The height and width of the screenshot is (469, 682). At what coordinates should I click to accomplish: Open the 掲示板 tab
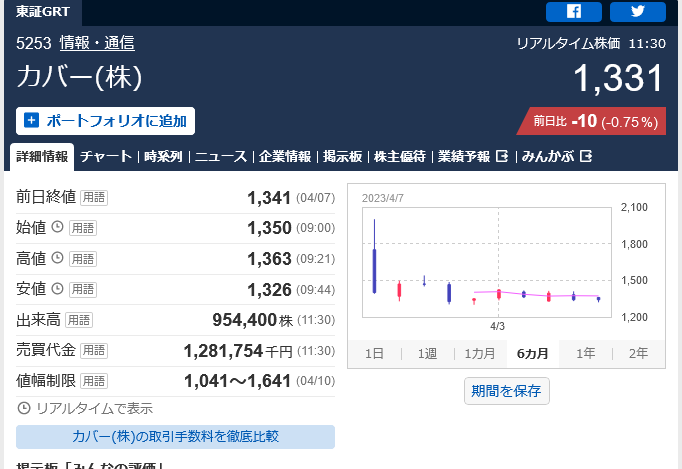(342, 156)
